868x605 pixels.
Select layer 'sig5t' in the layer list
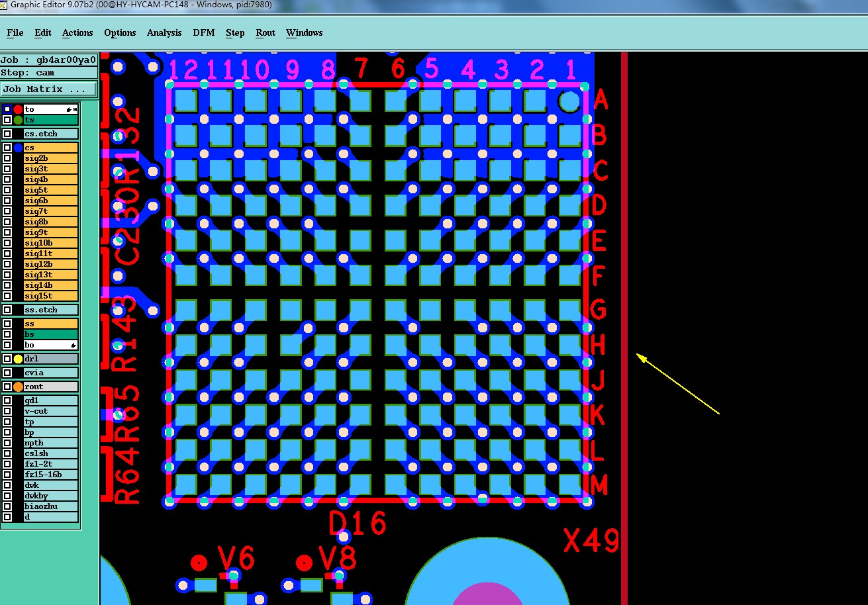[51, 190]
